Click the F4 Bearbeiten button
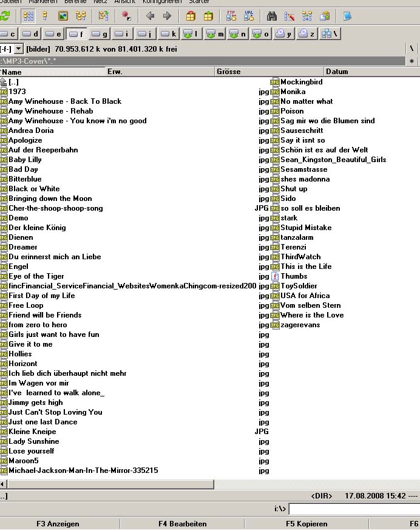This screenshot has width=420, height=530. coord(183,523)
